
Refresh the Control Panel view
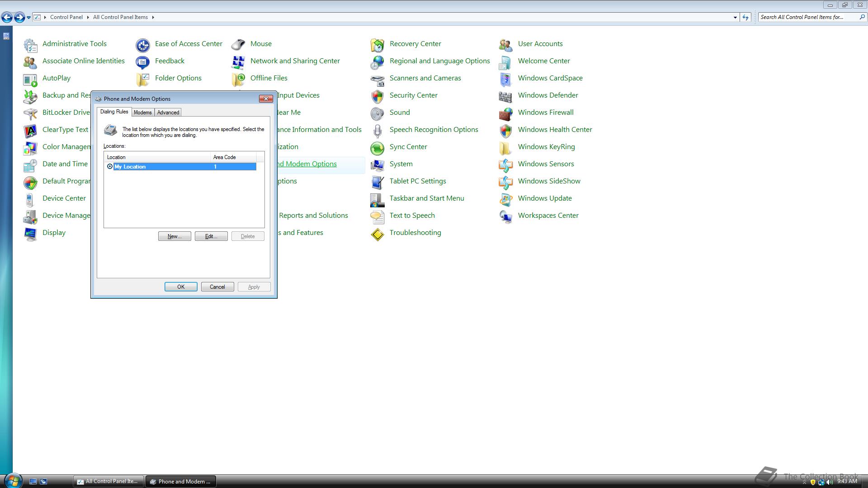coord(745,17)
